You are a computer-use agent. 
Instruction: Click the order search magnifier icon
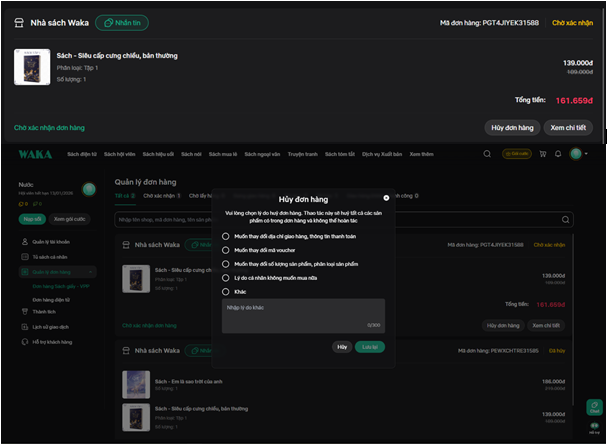566,219
